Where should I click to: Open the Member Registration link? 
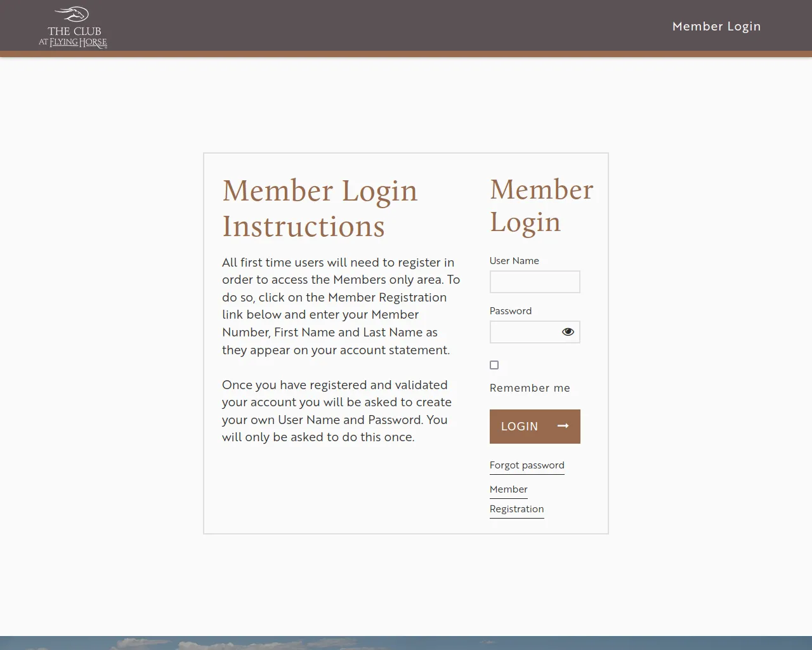tap(516, 499)
